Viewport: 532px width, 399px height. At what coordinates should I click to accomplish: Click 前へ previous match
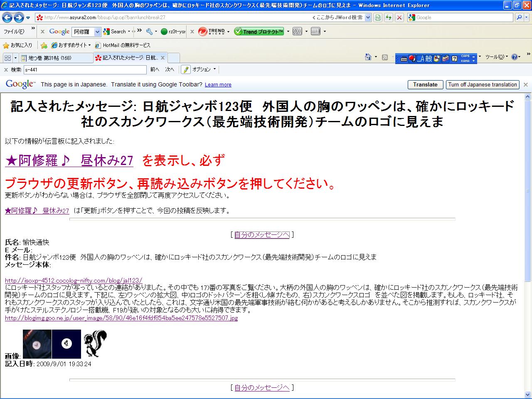pyautogui.click(x=155, y=70)
